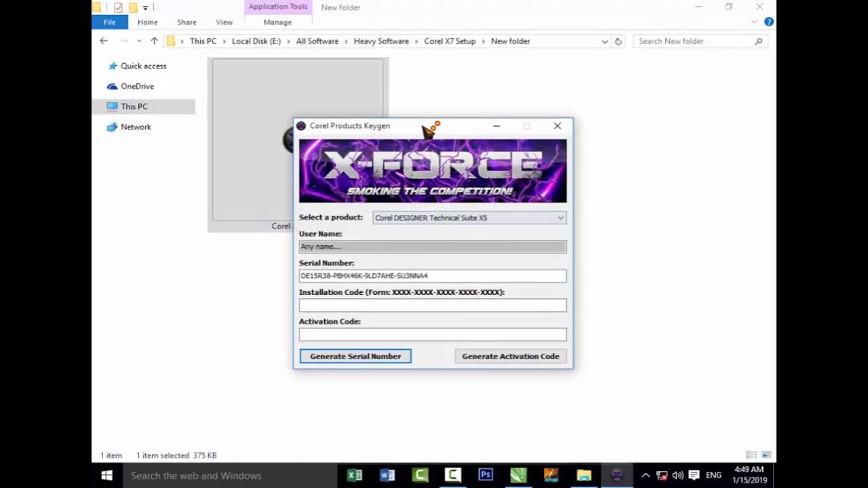
Task: Switch to the Home ribbon tab
Action: coord(148,22)
